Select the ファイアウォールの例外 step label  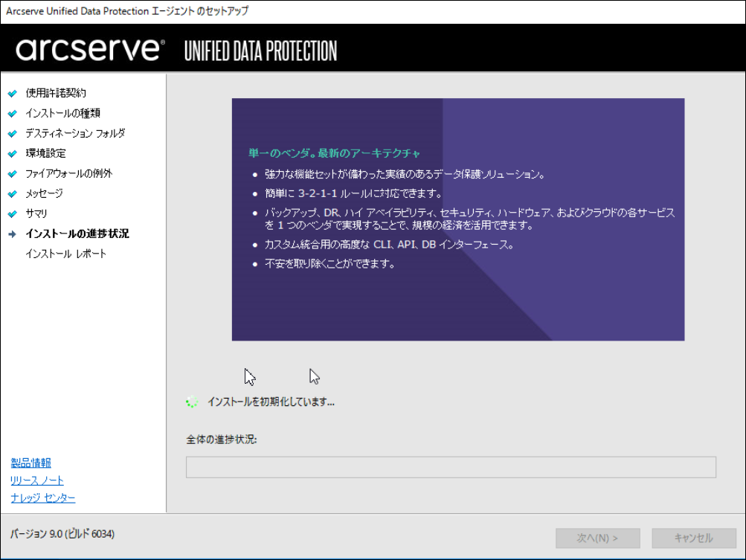pos(69,173)
